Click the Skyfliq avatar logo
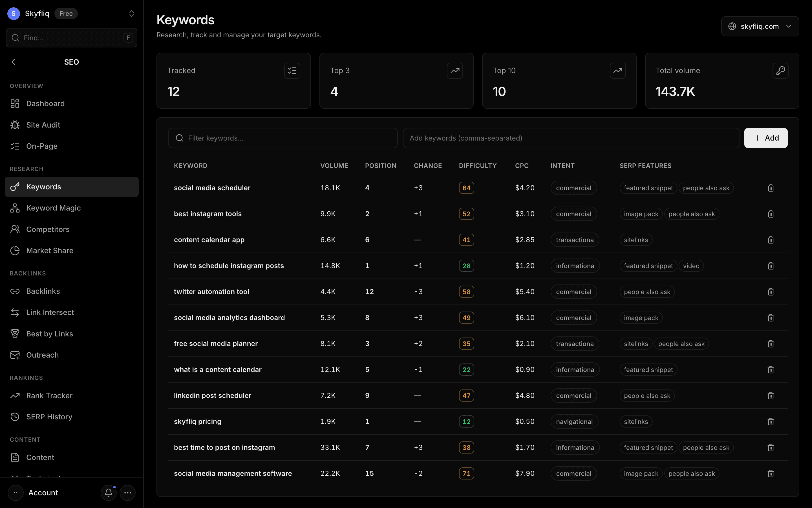Screen dimensions: 812x508 pos(14,14)
